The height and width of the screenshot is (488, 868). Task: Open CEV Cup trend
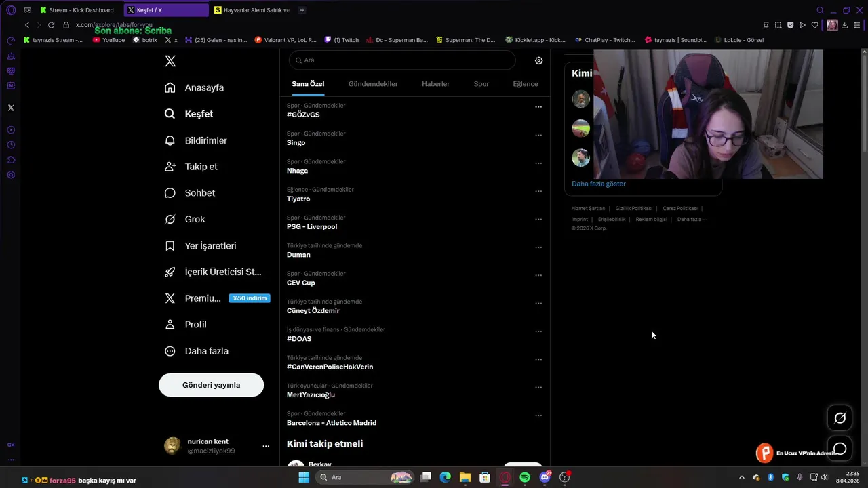301,283
